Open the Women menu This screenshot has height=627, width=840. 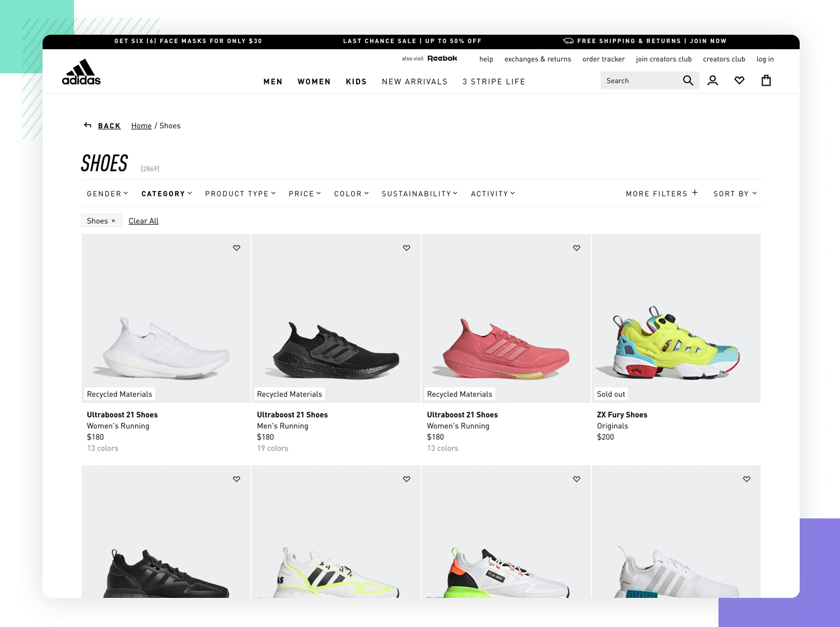pyautogui.click(x=314, y=82)
